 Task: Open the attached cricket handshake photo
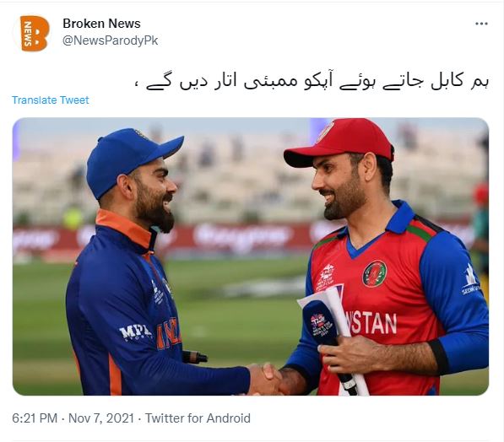pos(251,256)
